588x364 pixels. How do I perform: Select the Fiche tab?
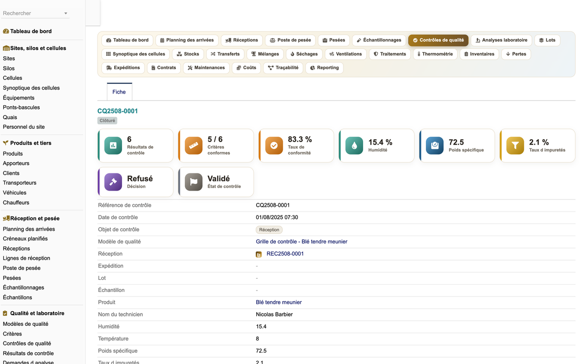(119, 92)
